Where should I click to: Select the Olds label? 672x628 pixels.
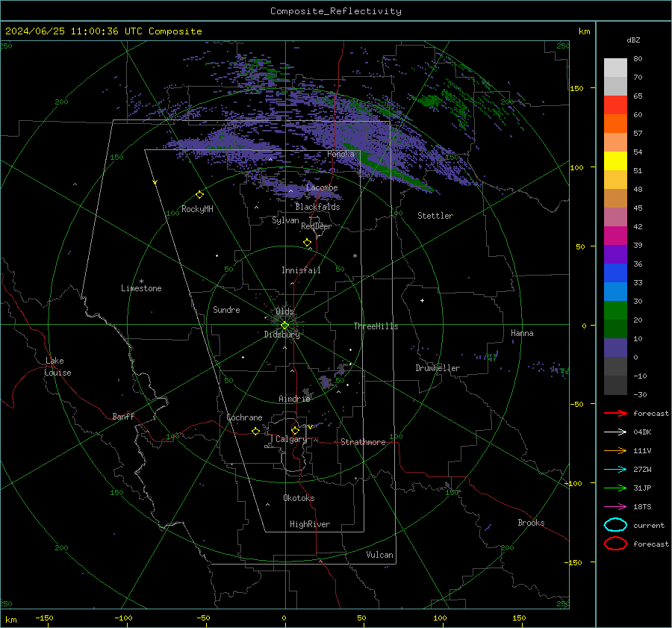[x=284, y=311]
